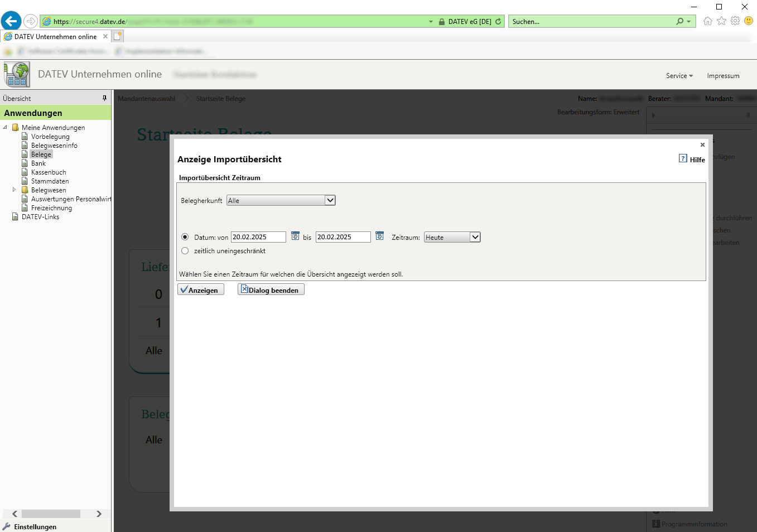This screenshot has width=757, height=532.
Task: Open the calendar picker for end date
Action: coord(379,236)
